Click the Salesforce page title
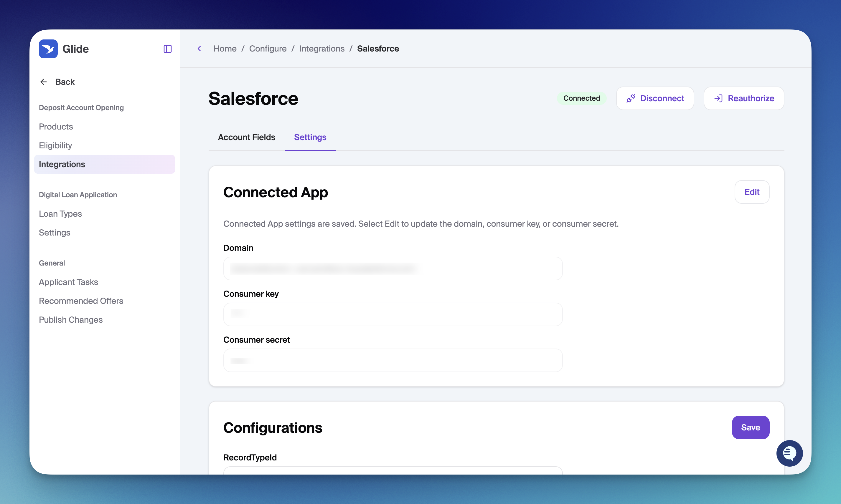 [x=253, y=99]
